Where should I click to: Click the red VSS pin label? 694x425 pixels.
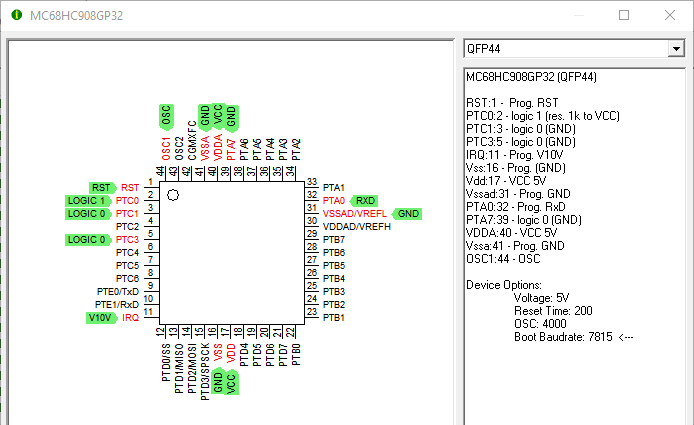tap(218, 352)
